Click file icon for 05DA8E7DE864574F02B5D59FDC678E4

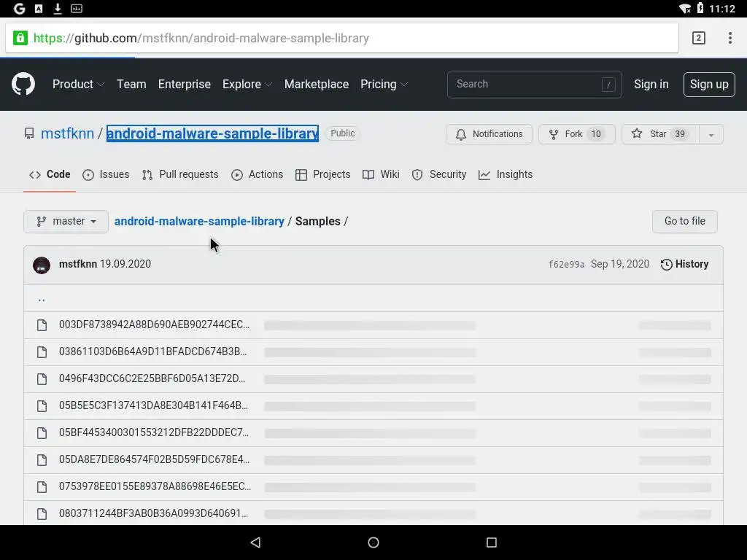tap(42, 460)
